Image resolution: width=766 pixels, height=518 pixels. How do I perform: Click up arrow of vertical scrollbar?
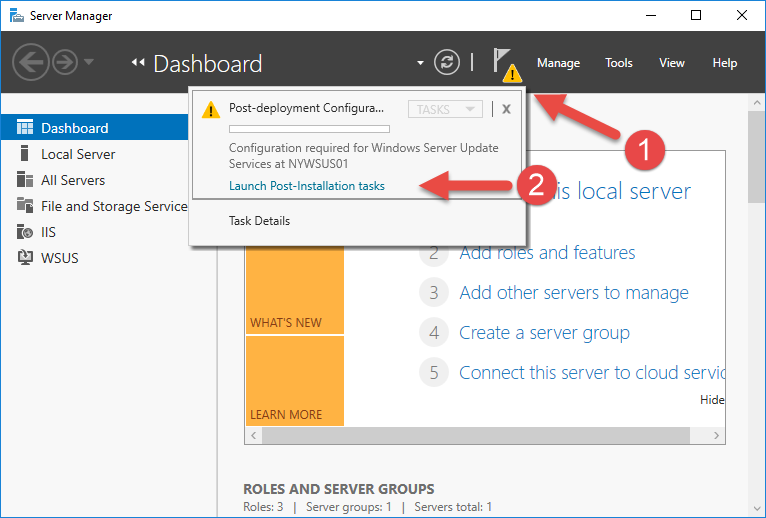757,103
